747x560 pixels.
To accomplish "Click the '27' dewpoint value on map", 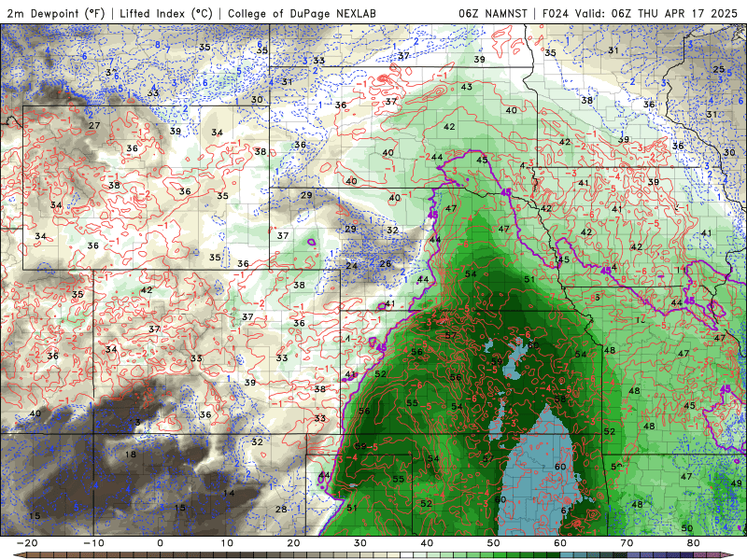I will pos(94,125).
